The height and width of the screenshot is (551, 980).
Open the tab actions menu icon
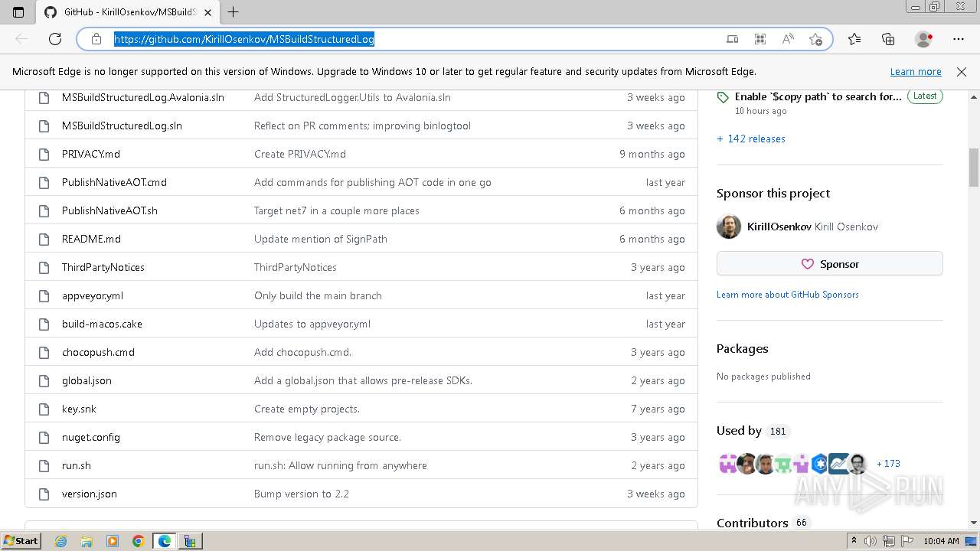tap(18, 12)
